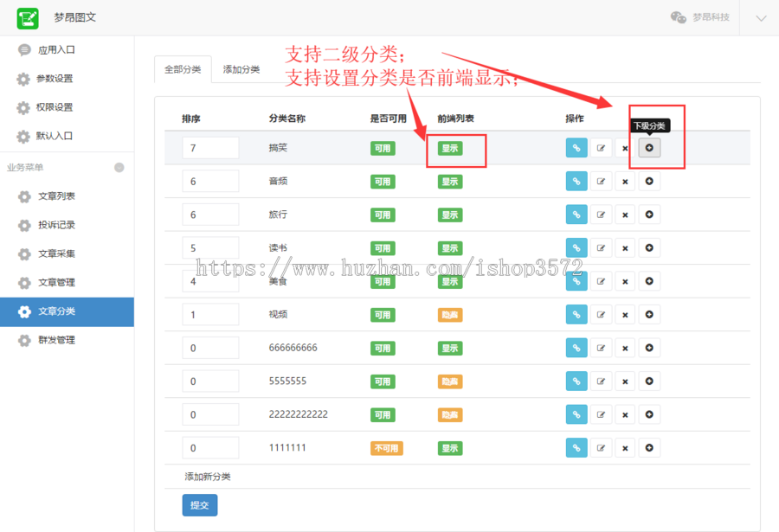Click the green 梦昂图文 logo icon
The height and width of the screenshot is (532, 779).
(x=27, y=17)
